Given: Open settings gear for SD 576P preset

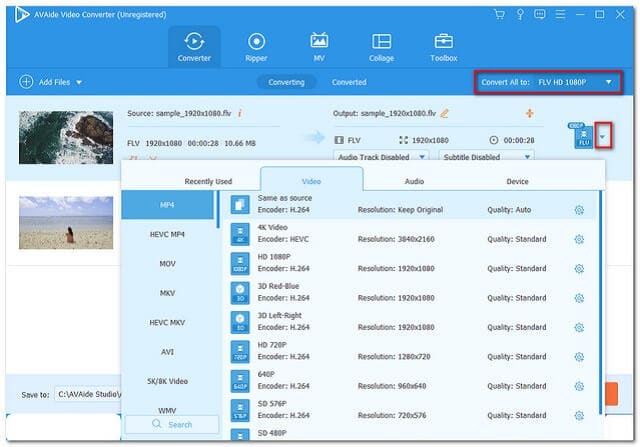Looking at the screenshot, I should point(579,416).
